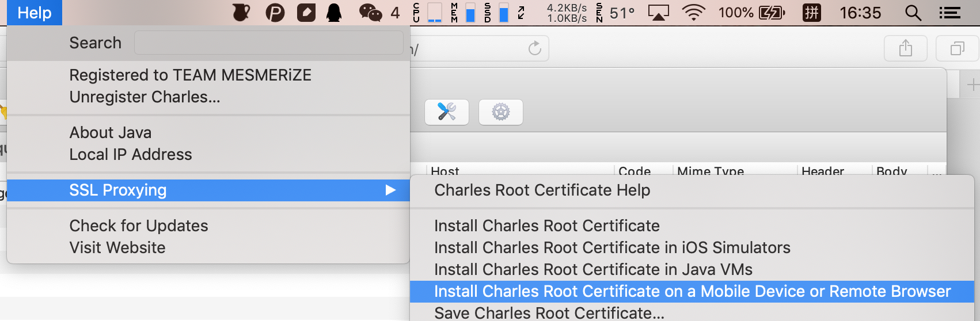Install root certificate on Mobile Device or Remote Browser
980x321 pixels.
pos(692,292)
